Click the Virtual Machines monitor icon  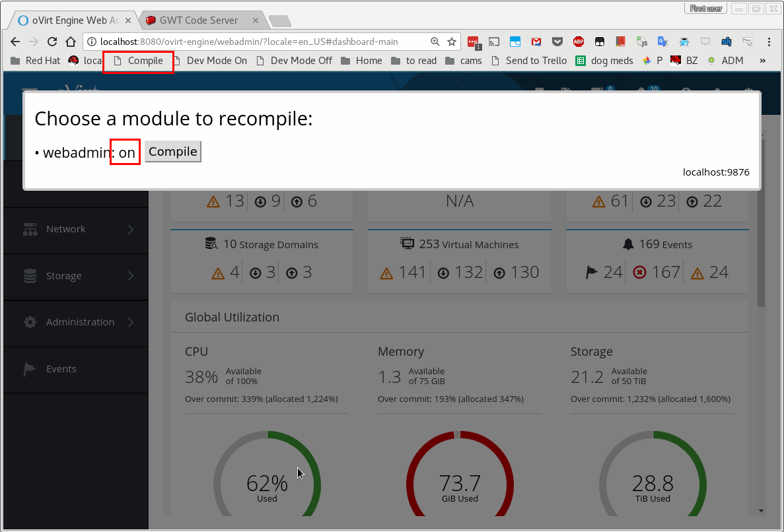[408, 244]
